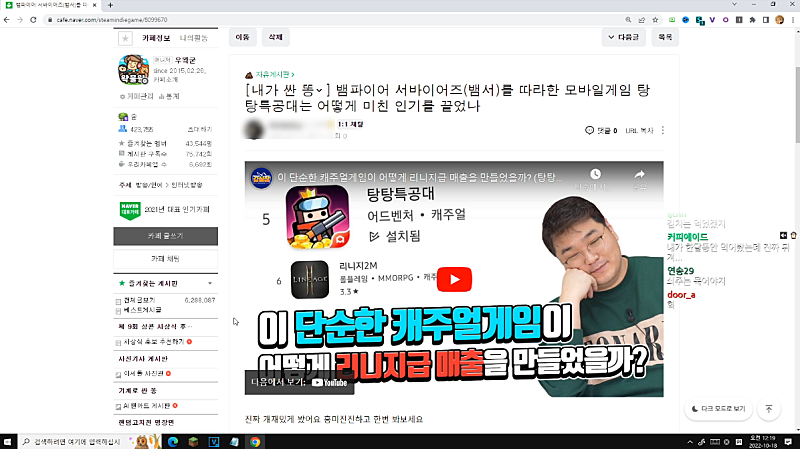Click the scroll-to-top arrow button
The width and height of the screenshot is (800, 449).
[769, 409]
